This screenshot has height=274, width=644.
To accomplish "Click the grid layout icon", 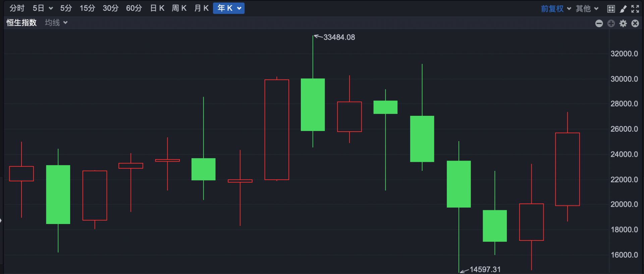I will [611, 9].
